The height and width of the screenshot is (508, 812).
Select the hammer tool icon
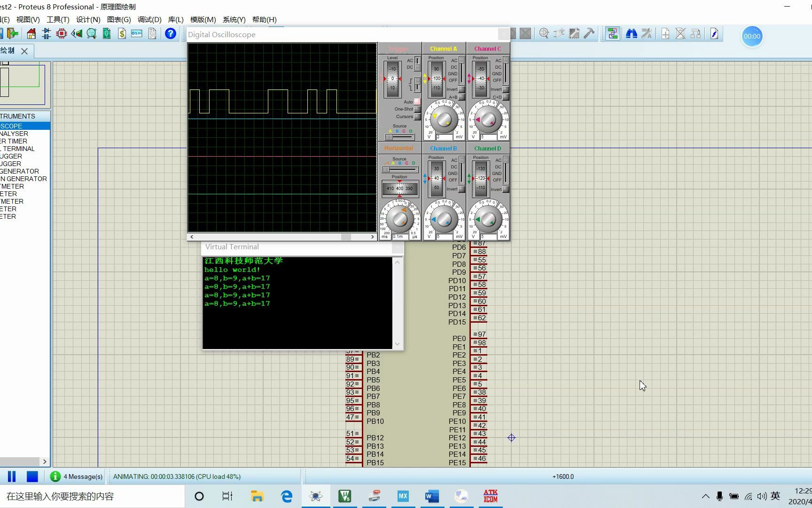(x=589, y=33)
